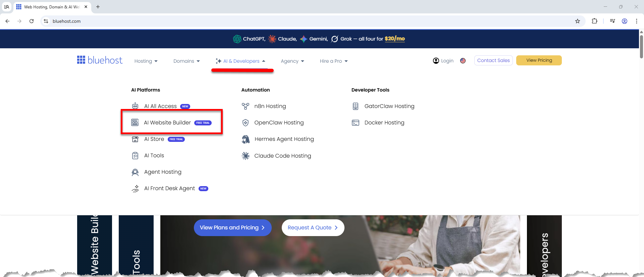The image size is (644, 277).
Task: Expand the Hire a Pro dropdown
Action: point(334,61)
